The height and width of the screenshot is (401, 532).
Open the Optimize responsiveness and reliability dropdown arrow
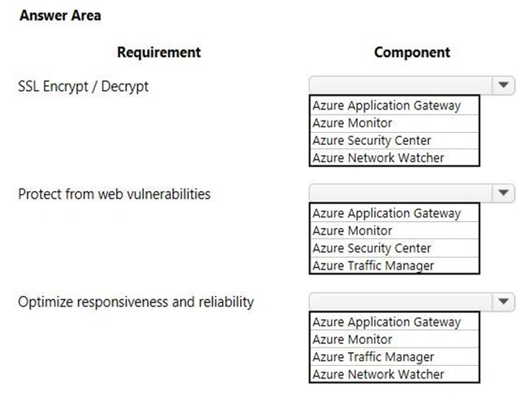[503, 301]
